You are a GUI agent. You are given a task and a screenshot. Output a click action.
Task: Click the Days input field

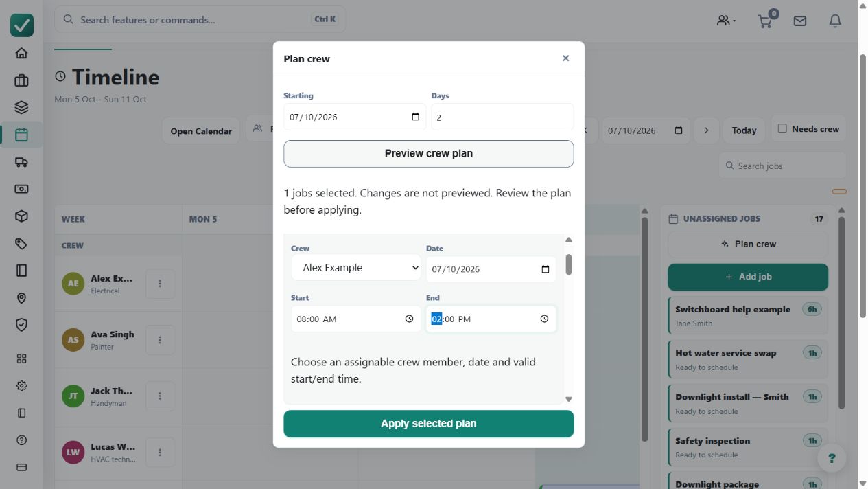click(502, 117)
